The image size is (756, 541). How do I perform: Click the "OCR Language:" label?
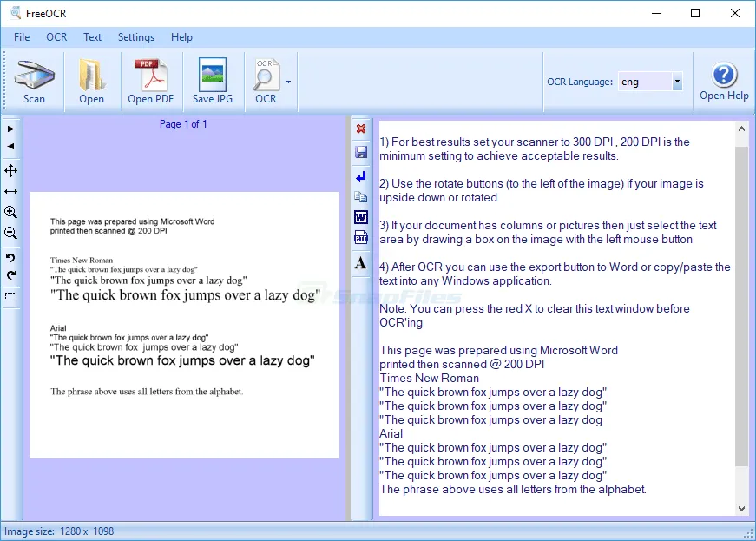click(x=580, y=82)
